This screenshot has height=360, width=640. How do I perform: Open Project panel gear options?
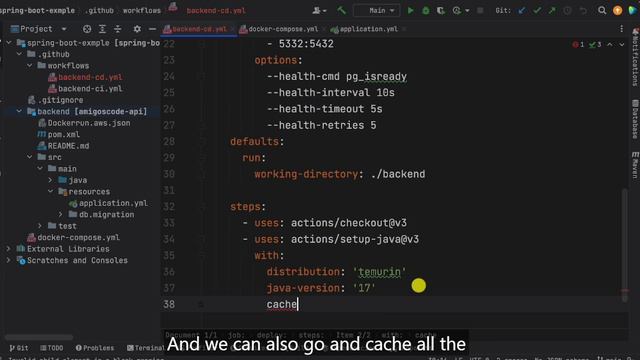click(x=137, y=29)
